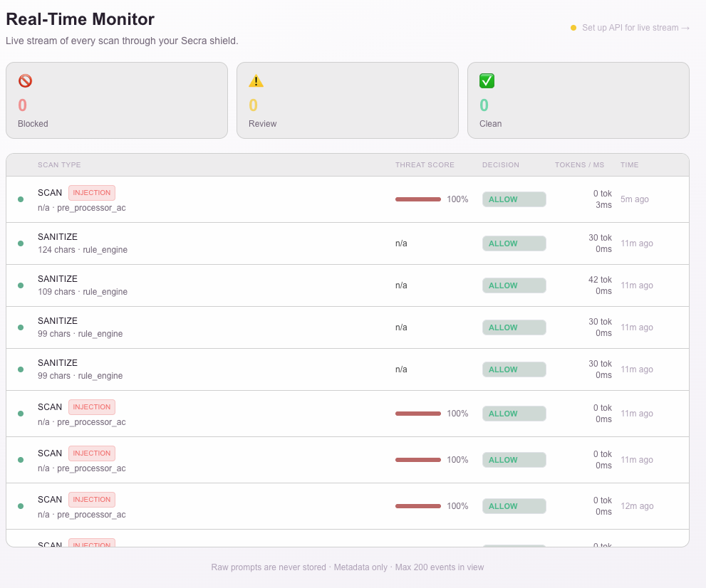
Task: Select the SCAN TYPE column header
Action: 60,164
